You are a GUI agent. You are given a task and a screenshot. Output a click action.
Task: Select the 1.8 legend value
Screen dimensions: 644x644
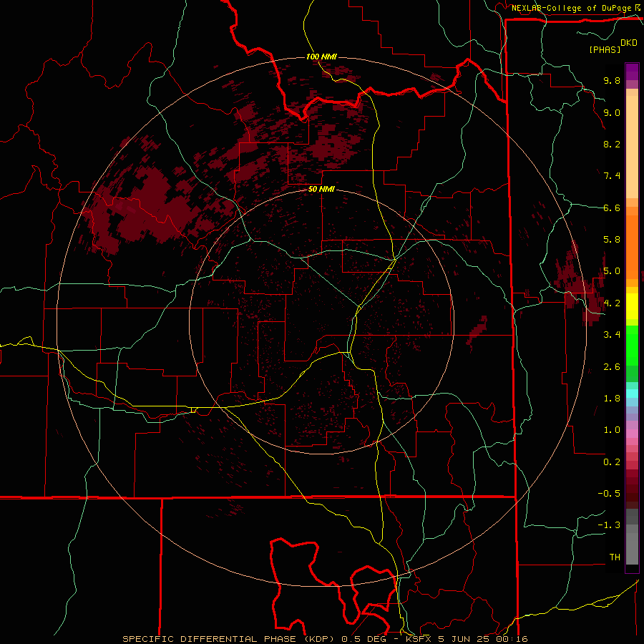pos(612,399)
